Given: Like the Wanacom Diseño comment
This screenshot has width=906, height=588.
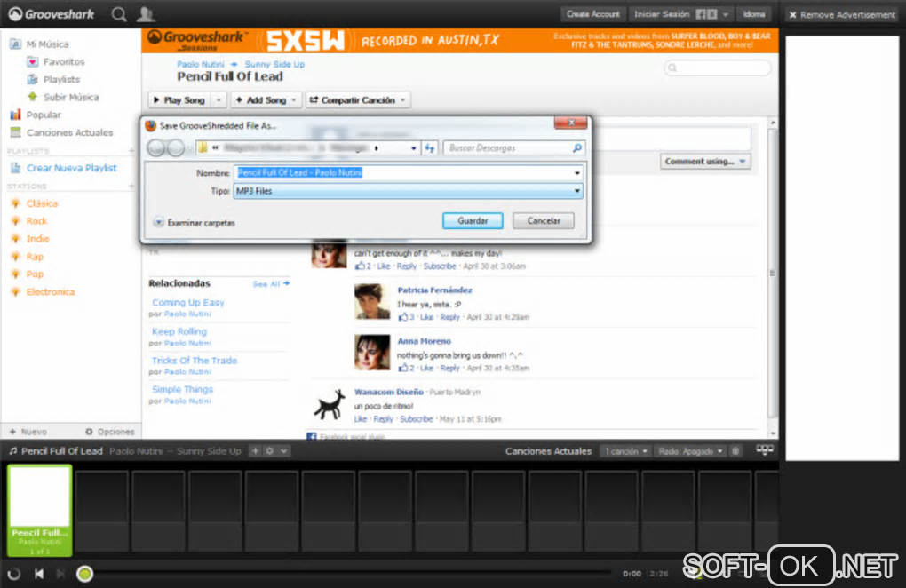Looking at the screenshot, I should coord(361,418).
